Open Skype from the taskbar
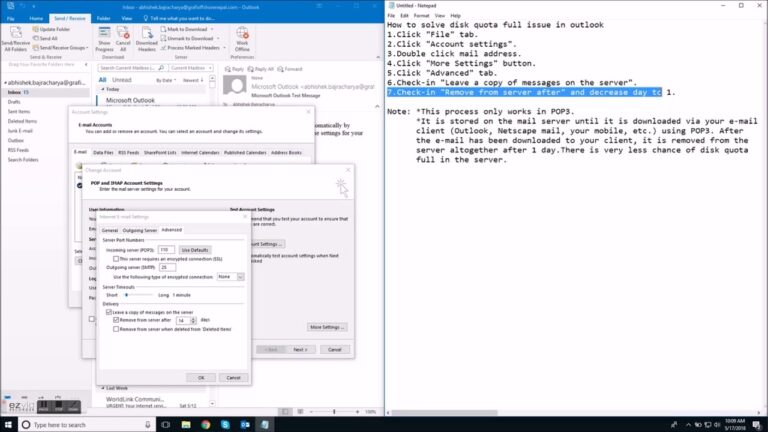 225,425
